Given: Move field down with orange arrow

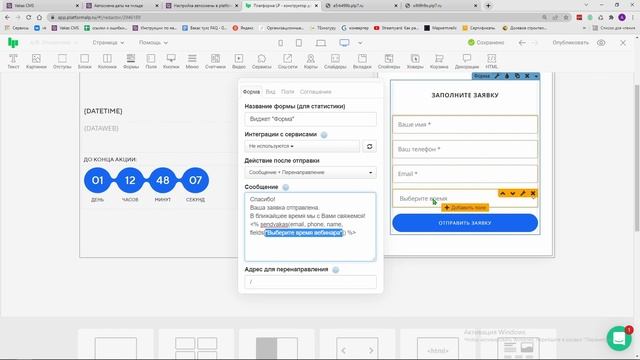Looking at the screenshot, I should pos(513,193).
